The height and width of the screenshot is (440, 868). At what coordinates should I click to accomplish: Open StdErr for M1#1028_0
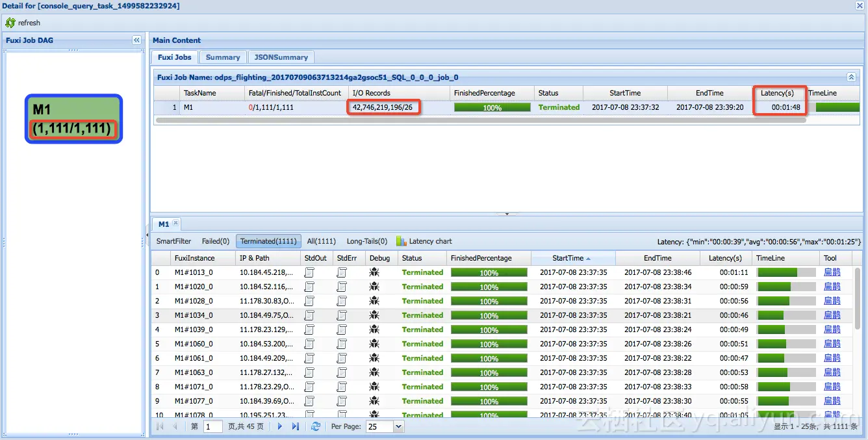click(x=342, y=301)
